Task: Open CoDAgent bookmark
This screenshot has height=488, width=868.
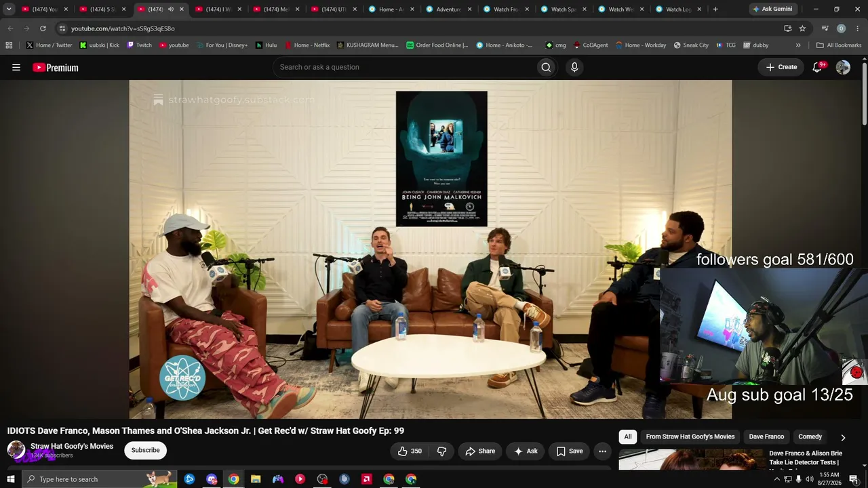Action: click(590, 45)
